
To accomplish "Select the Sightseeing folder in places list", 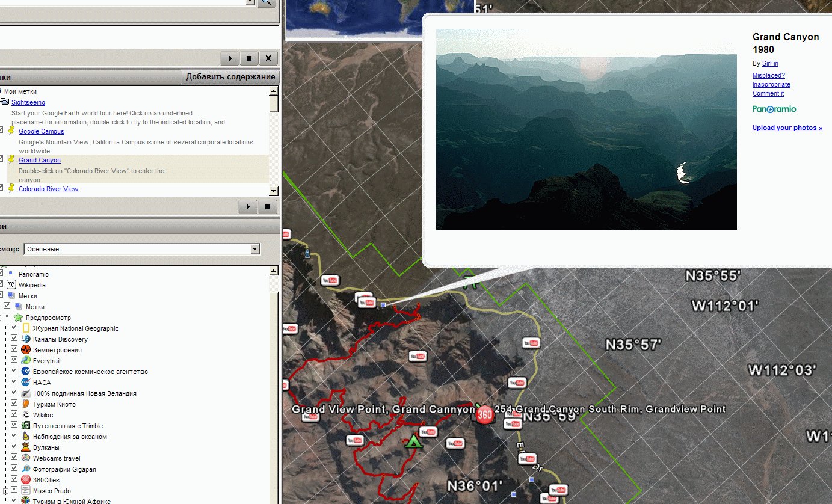I will [x=28, y=103].
